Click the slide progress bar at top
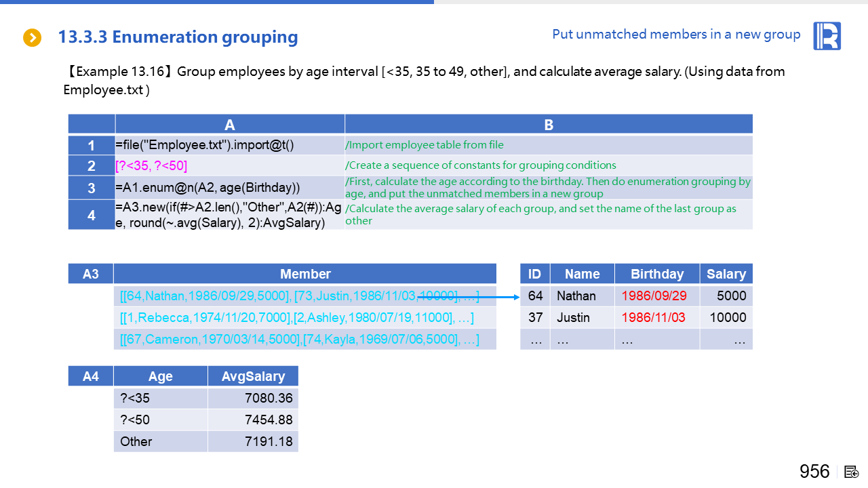Viewport: 868px width, 488px height. (x=217, y=2)
